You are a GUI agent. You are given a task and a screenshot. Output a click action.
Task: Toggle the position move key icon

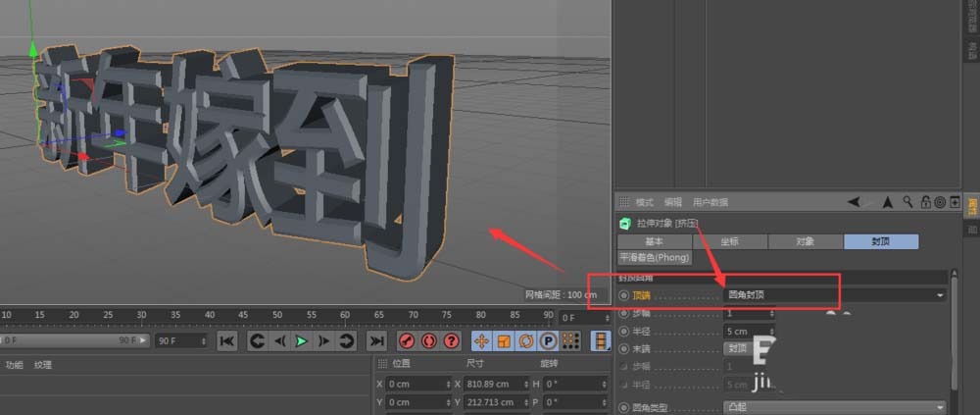point(481,340)
